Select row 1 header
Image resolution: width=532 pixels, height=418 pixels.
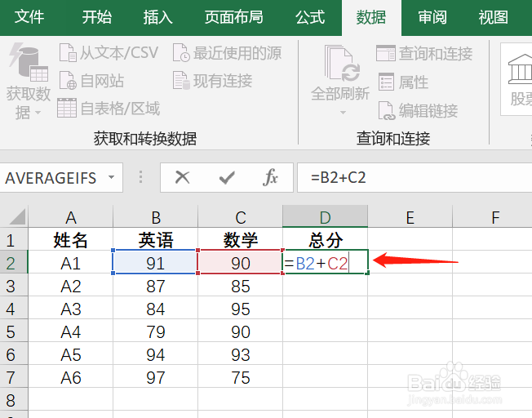14,240
